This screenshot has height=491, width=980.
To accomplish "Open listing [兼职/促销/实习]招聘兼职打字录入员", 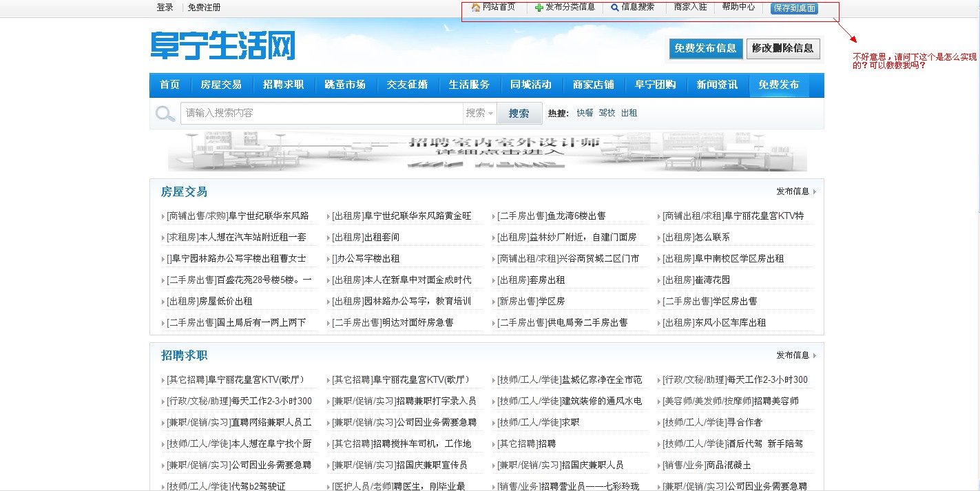I will click(x=404, y=401).
